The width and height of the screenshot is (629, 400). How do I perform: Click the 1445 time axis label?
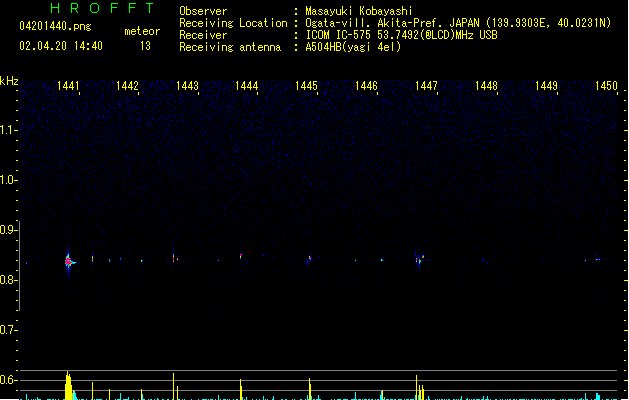tap(306, 86)
